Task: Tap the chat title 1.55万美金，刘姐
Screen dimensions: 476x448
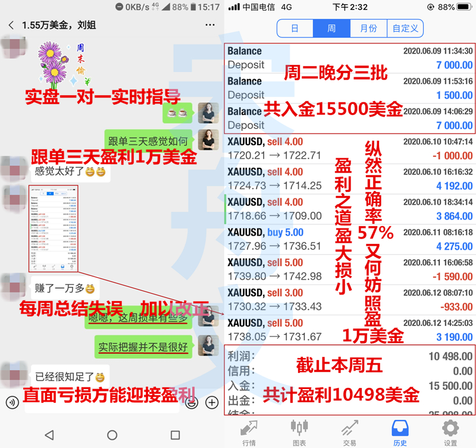Action: 59,25
